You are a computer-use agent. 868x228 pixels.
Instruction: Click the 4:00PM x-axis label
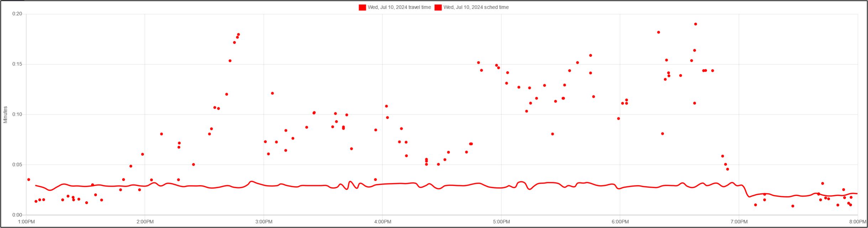(x=383, y=222)
